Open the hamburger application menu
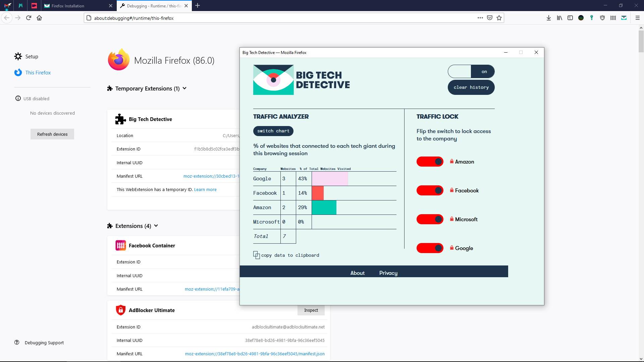Viewport: 644px width, 362px height. point(638,18)
